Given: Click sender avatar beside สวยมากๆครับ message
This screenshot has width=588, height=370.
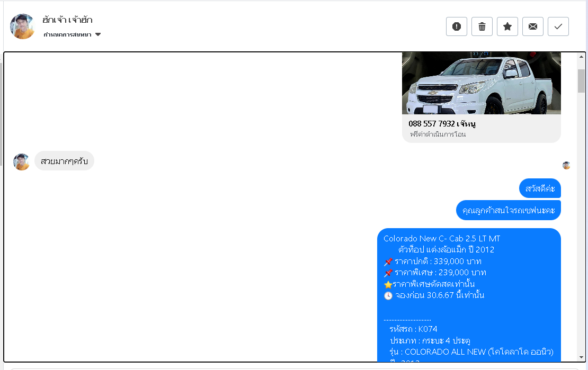Looking at the screenshot, I should (x=21, y=161).
